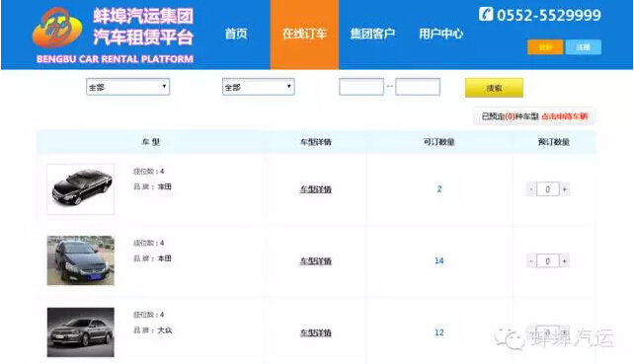Screen dimensions: 634x364
Task: Decrease booking quantity for first Honda car
Action: click(531, 189)
